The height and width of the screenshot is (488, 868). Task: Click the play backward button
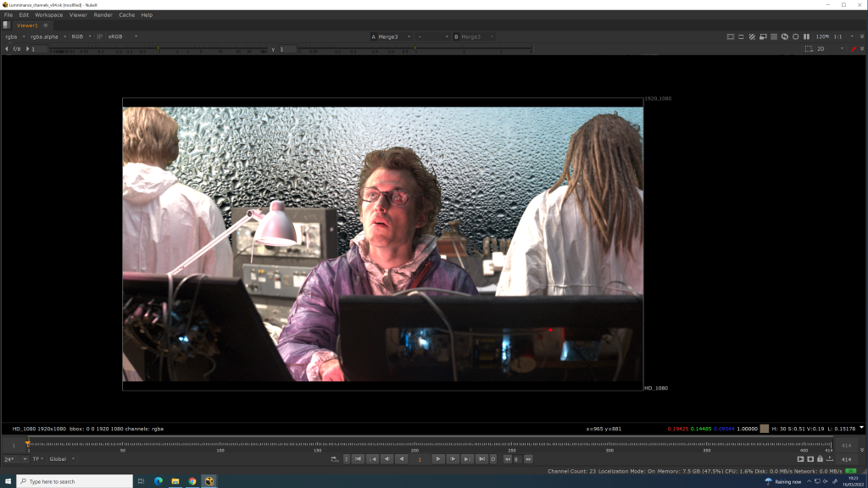(401, 459)
